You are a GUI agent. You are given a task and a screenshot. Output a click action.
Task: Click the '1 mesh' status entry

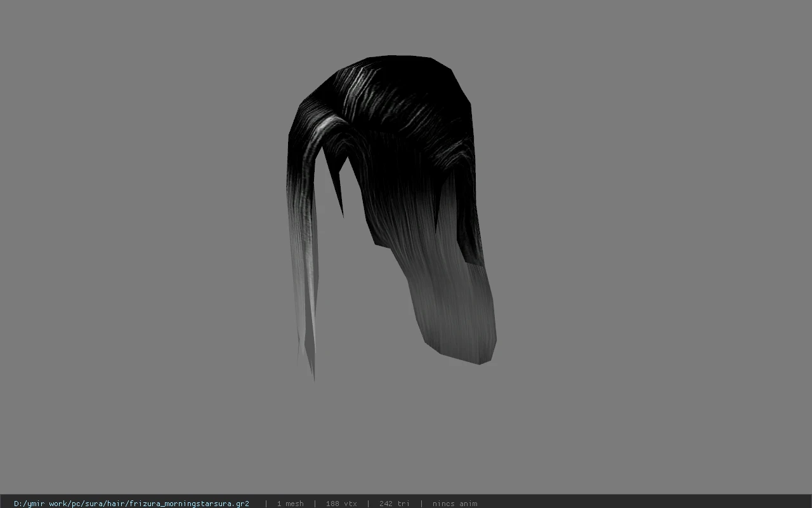(290, 504)
